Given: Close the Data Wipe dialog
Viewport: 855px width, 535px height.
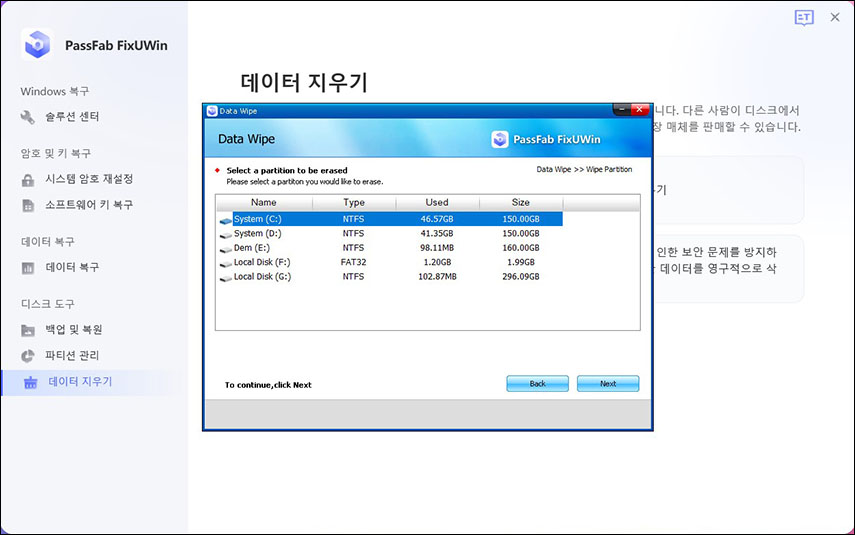Looking at the screenshot, I should coord(640,110).
